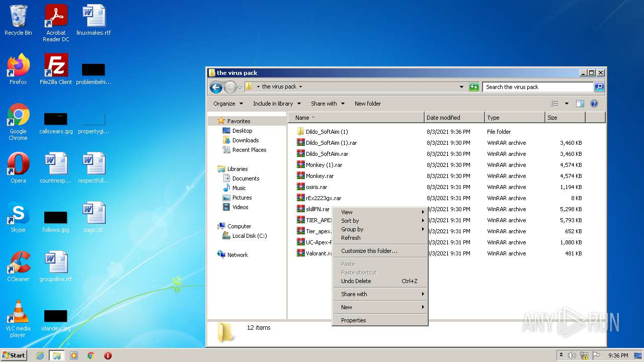Viewport: 644px width, 362px height.
Task: Expand Share with in context menu
Action: point(380,294)
